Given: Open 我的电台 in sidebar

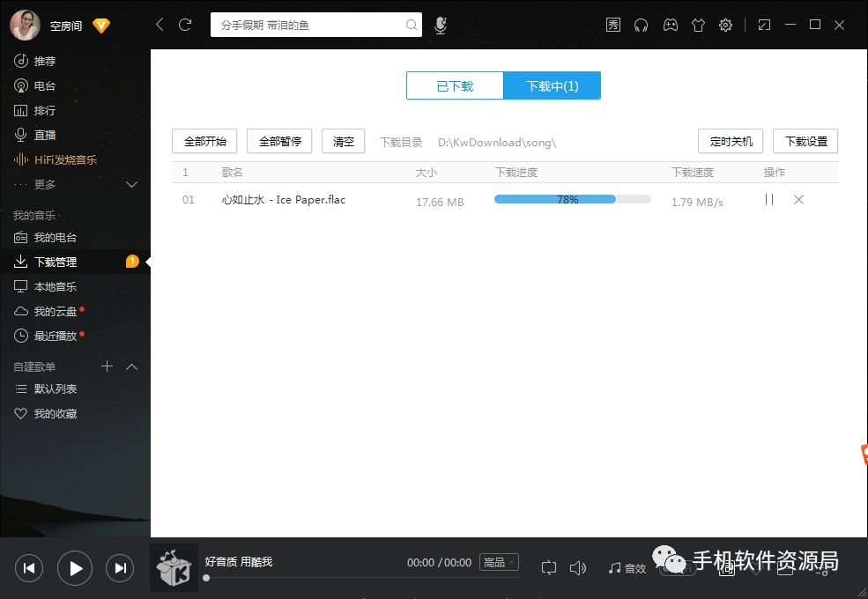Looking at the screenshot, I should (x=46, y=238).
